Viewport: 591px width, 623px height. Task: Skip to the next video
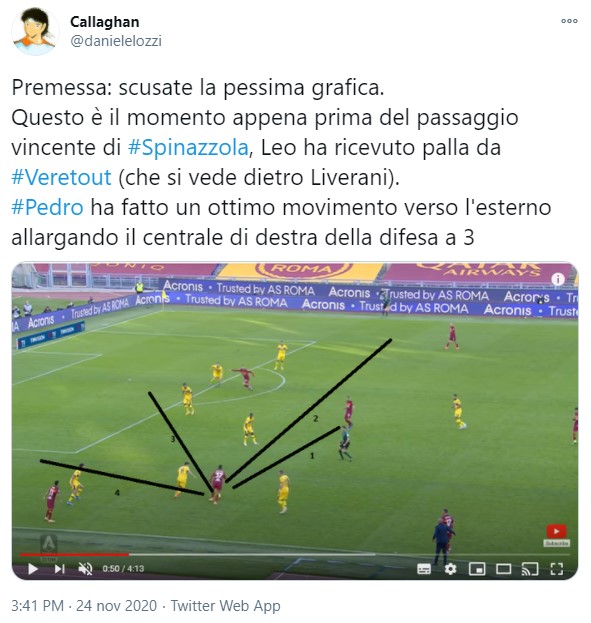point(59,569)
